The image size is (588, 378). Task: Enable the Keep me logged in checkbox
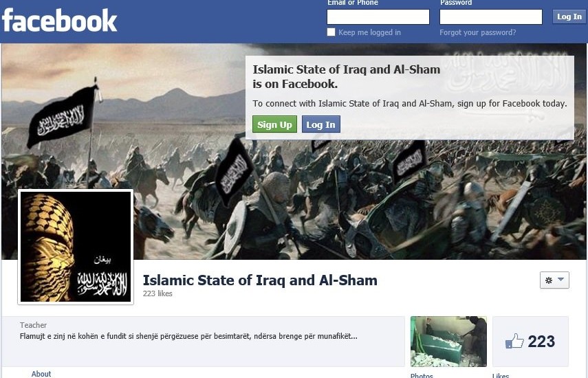331,32
